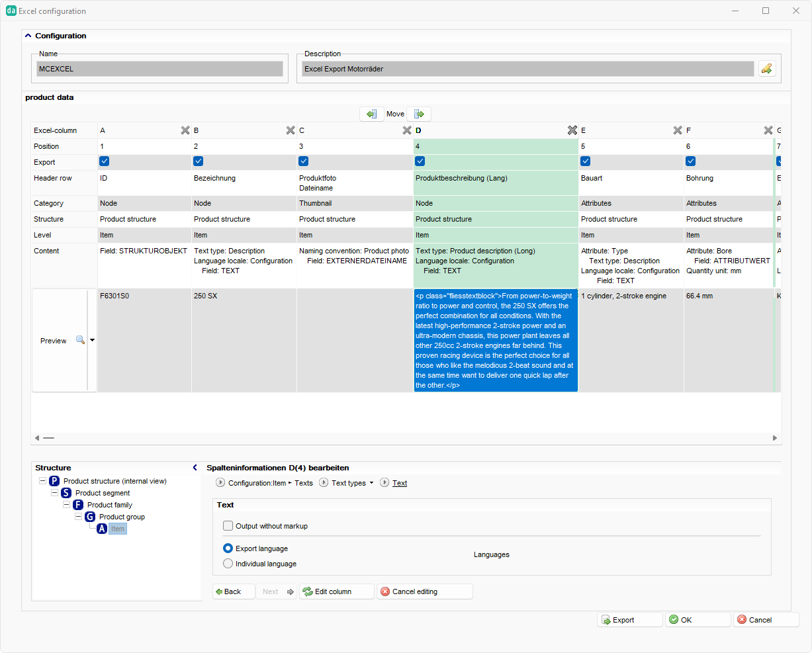Click the Bezeichnung header cell
This screenshot has width=812, height=653.
(244, 183)
